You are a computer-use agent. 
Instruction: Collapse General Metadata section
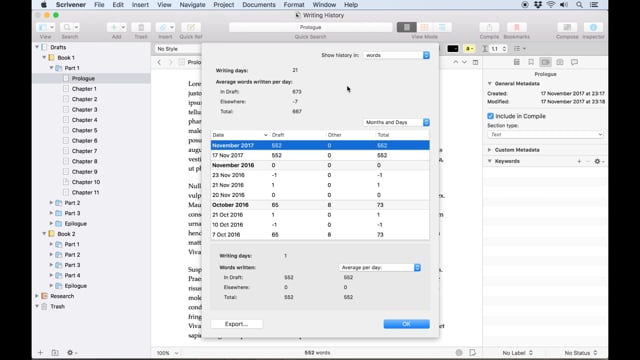(x=489, y=83)
